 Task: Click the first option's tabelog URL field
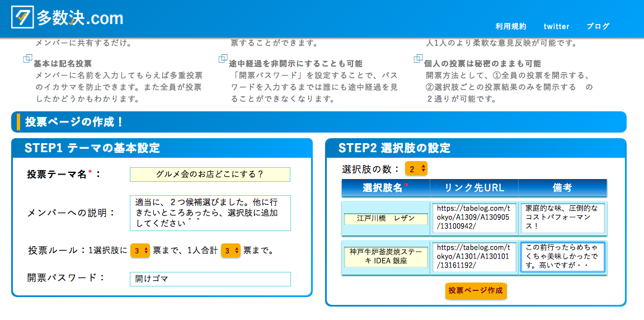[474, 218]
